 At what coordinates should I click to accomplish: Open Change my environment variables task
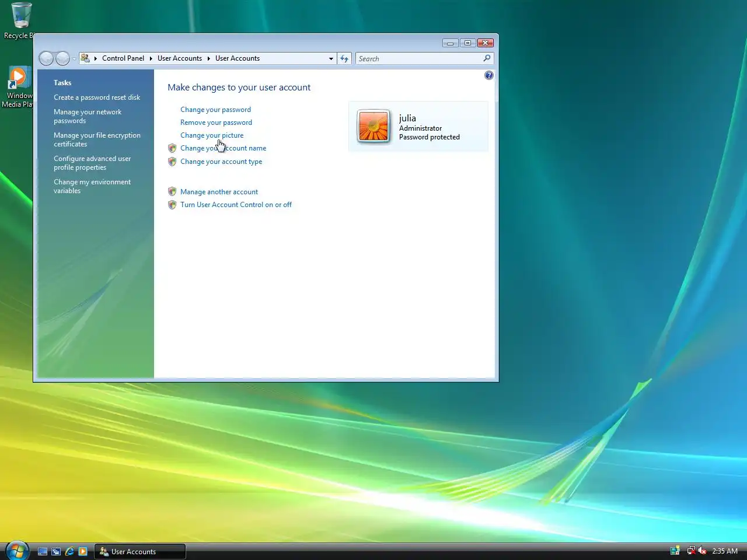click(x=92, y=186)
